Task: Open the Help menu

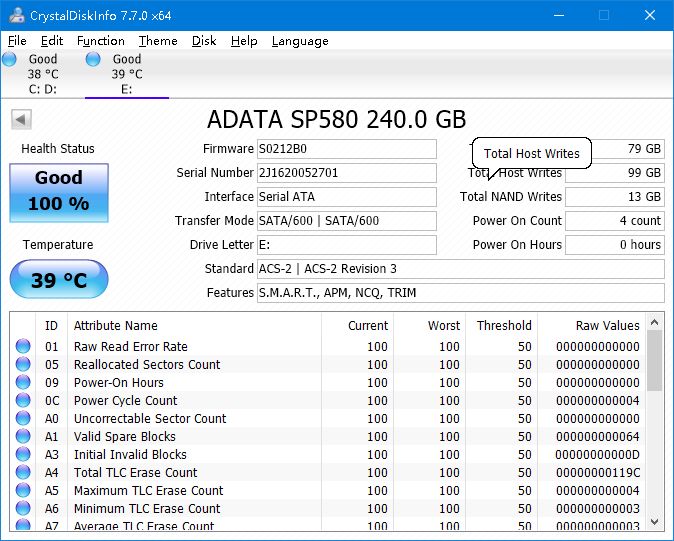Action: click(x=244, y=41)
